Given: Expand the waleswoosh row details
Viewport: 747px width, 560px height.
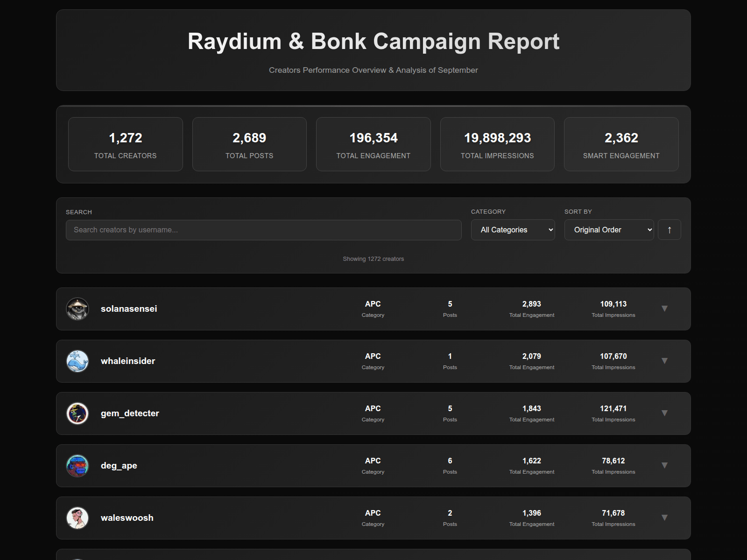Looking at the screenshot, I should 664,518.
